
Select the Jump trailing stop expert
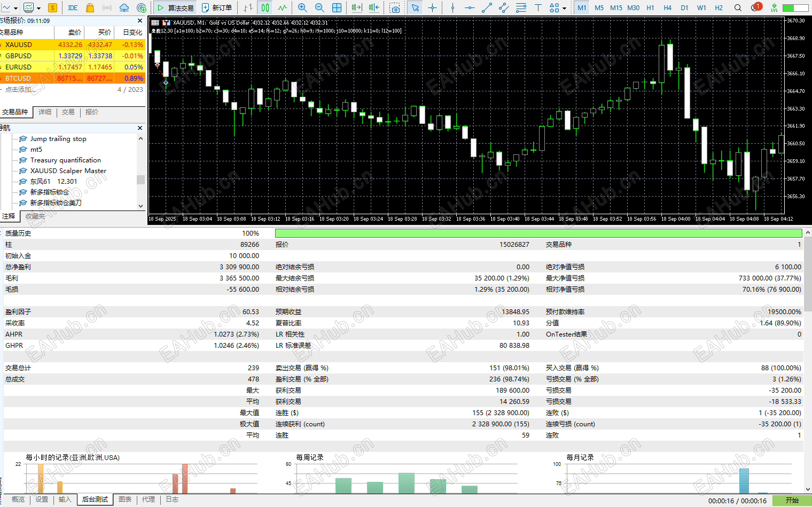58,139
